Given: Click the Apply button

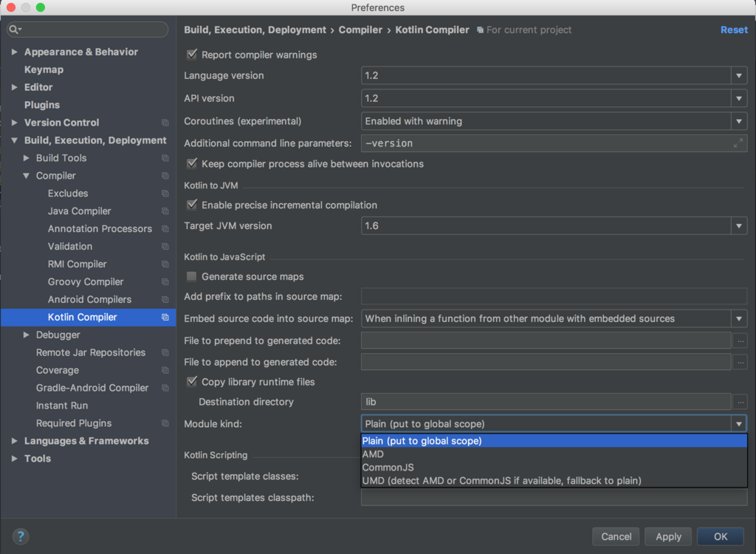Looking at the screenshot, I should 668,536.
